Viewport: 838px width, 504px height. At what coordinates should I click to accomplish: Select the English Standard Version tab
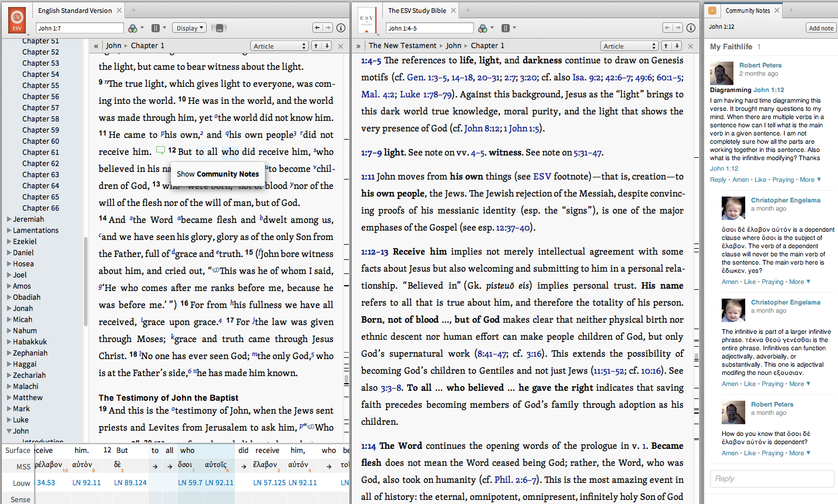pyautogui.click(x=75, y=11)
